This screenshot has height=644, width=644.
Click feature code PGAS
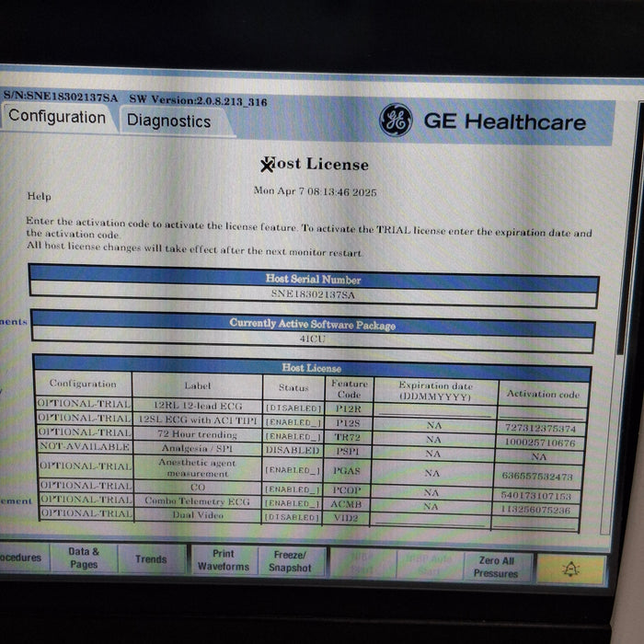pyautogui.click(x=347, y=471)
